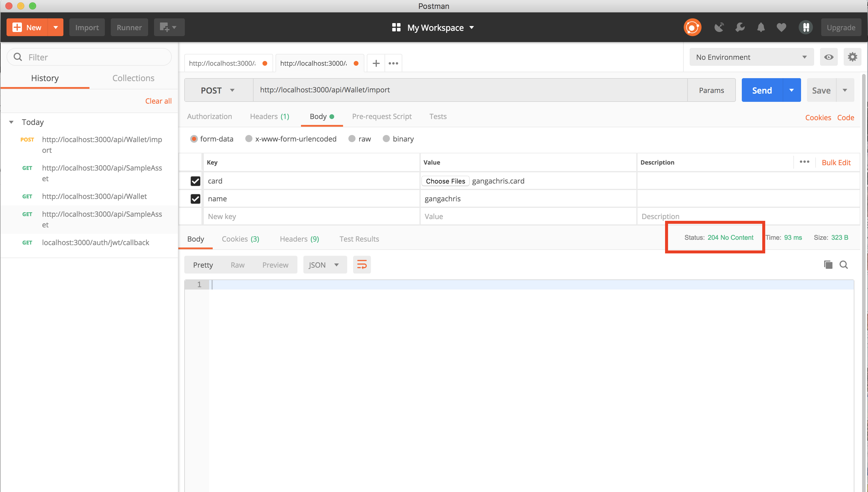The height and width of the screenshot is (492, 868).
Task: Click the request URL input field
Action: pyautogui.click(x=470, y=90)
